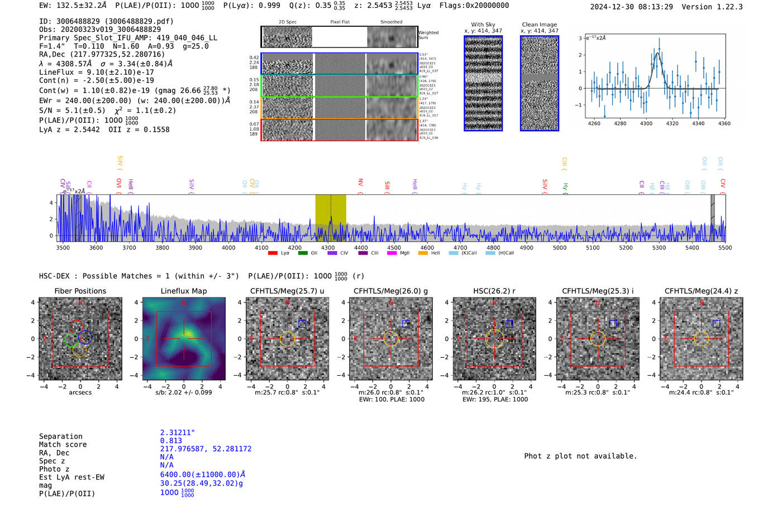Select the CFHTLS/Meg(26.0) g band image

pos(391,339)
